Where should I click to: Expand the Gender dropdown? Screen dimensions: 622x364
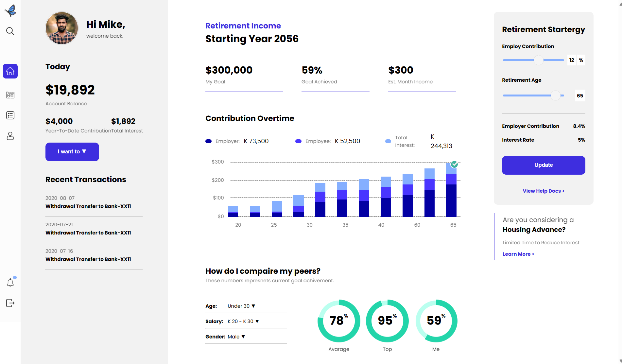(x=236, y=337)
